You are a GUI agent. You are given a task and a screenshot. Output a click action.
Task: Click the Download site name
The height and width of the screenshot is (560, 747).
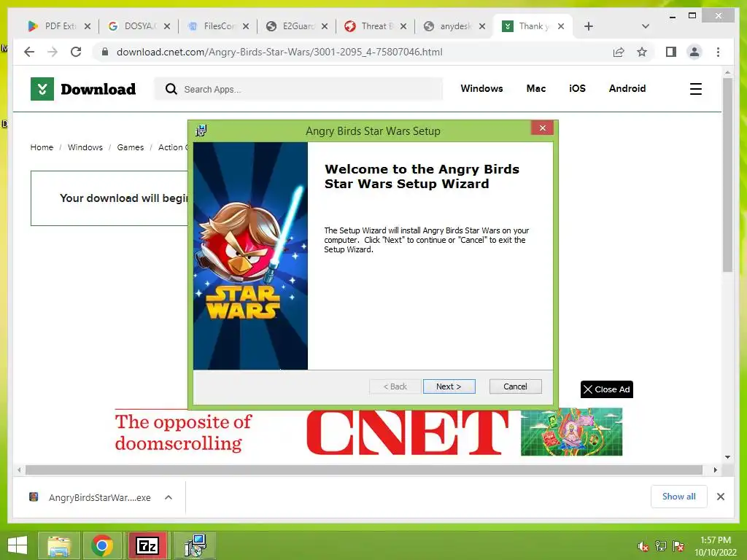coord(98,89)
